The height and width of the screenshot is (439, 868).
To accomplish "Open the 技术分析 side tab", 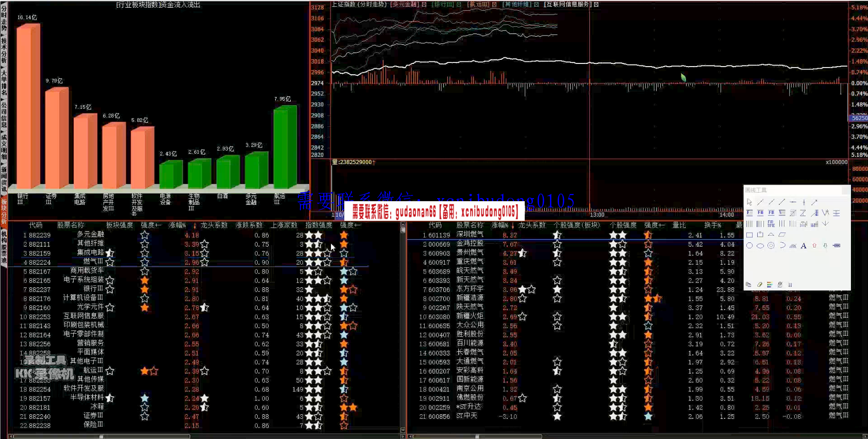I will [4, 51].
